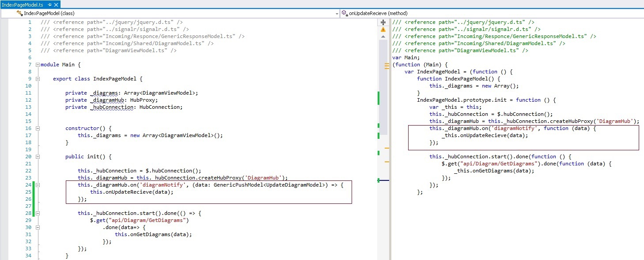644x260 pixels.
Task: Click 'module Main {' in the TypeScript pane
Action: click(x=61, y=65)
